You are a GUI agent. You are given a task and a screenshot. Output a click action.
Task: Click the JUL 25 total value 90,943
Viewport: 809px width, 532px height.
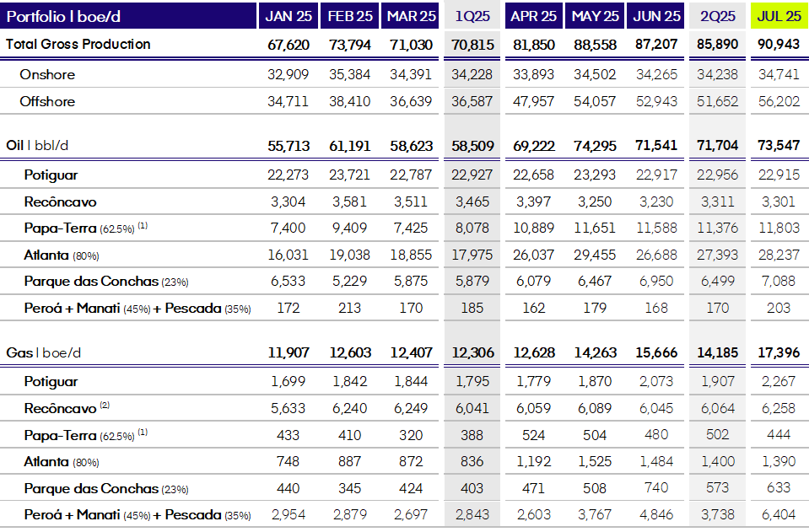[x=779, y=44]
